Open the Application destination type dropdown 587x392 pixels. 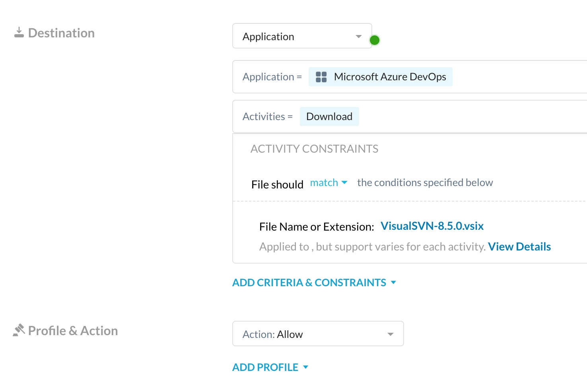[301, 36]
